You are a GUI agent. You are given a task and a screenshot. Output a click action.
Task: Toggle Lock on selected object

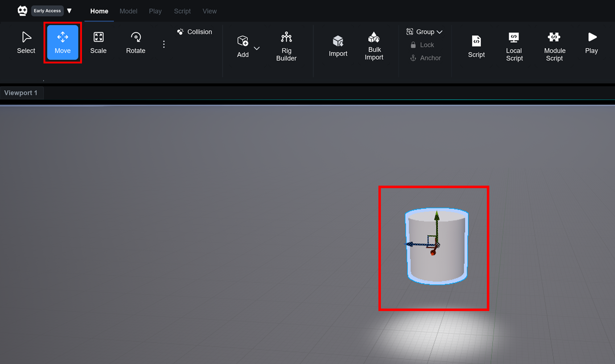click(x=422, y=45)
